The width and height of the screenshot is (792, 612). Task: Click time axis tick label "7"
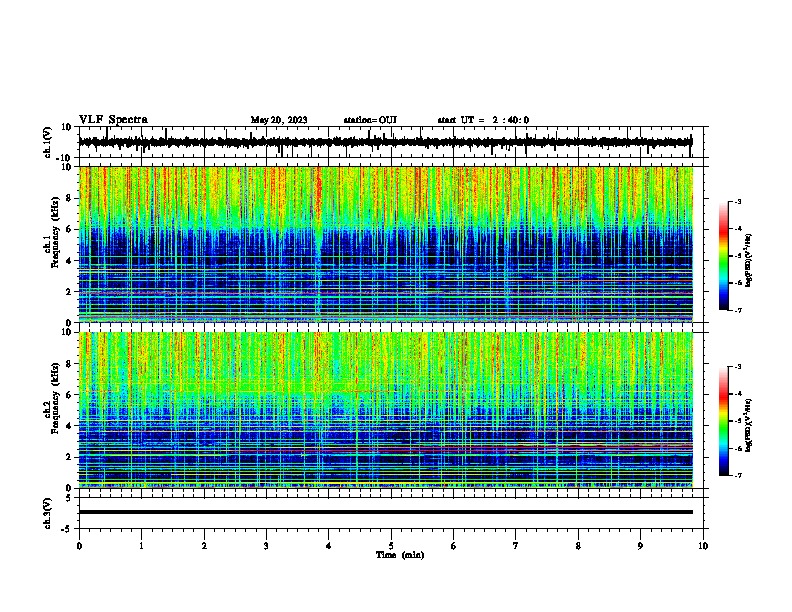pos(516,546)
